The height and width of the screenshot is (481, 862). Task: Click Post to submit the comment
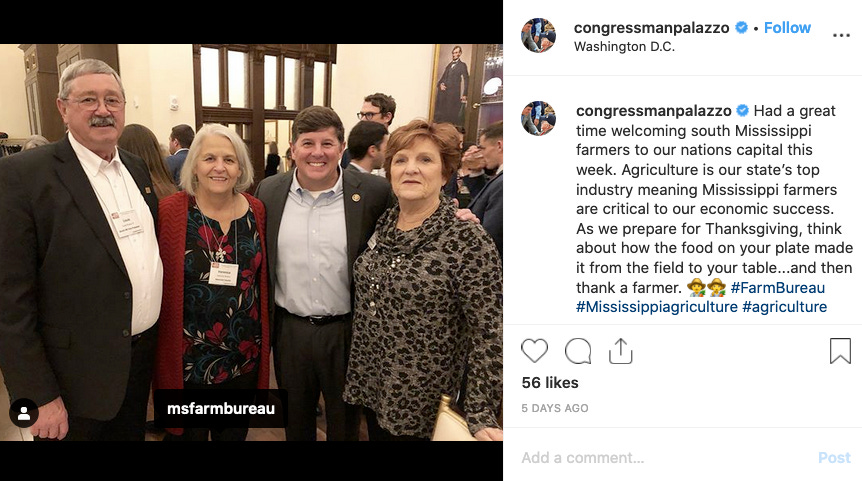[x=834, y=458]
